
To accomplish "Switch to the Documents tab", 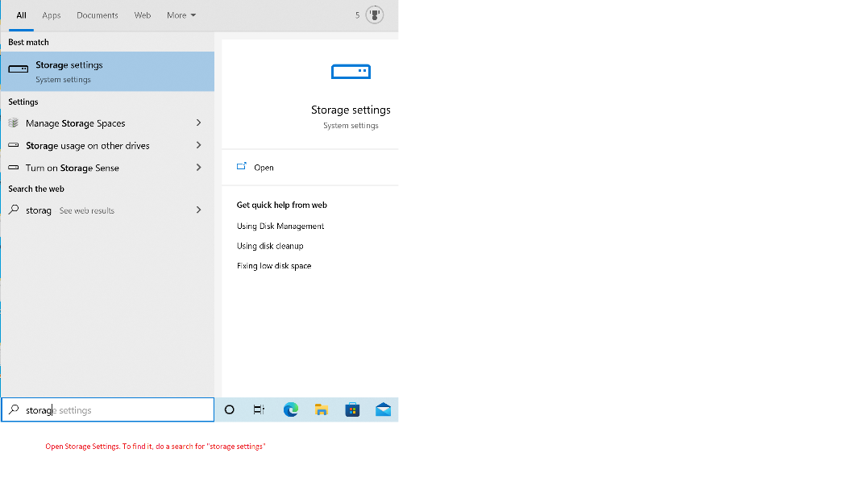I will (98, 15).
